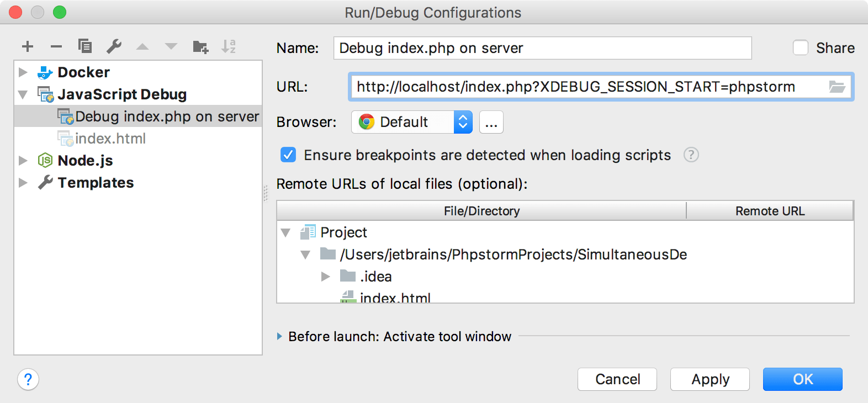Copy the selected configuration

pyautogui.click(x=84, y=46)
